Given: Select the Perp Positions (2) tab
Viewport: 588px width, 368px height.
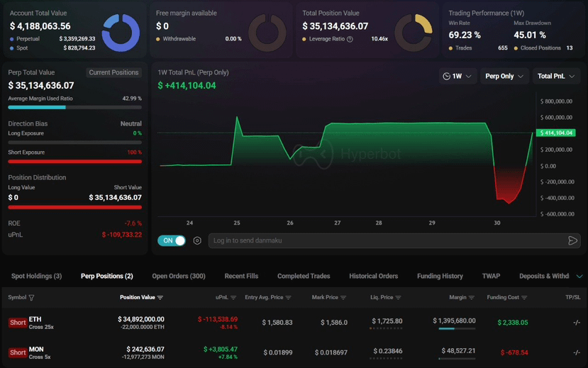Looking at the screenshot, I should click(107, 277).
